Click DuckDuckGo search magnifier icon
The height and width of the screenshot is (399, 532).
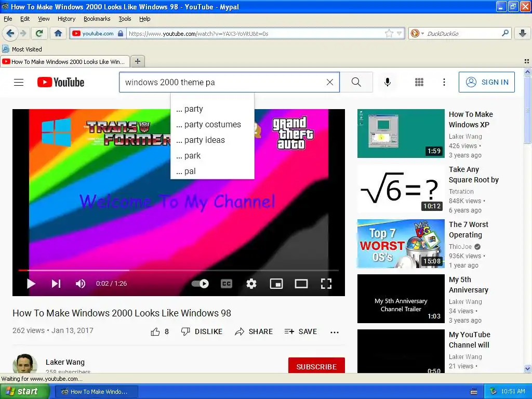click(x=505, y=33)
